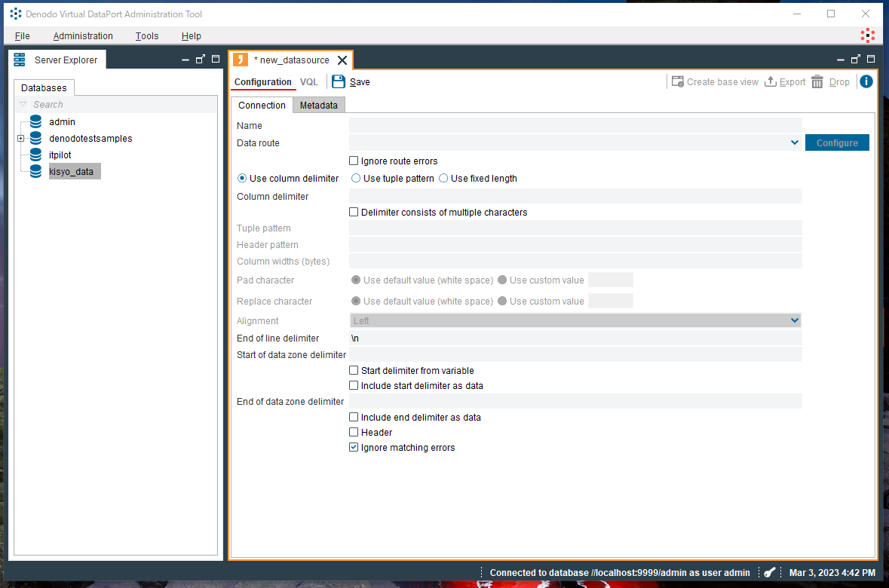This screenshot has width=889, height=588.
Task: Click the Export upload icon
Action: coord(771,81)
